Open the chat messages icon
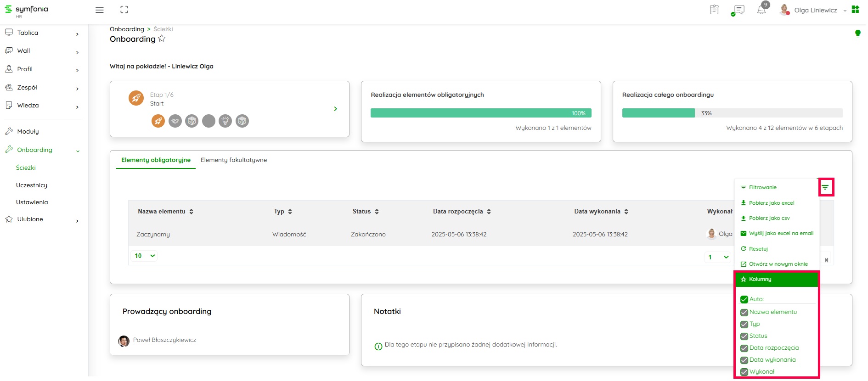The image size is (868, 381). click(x=738, y=10)
